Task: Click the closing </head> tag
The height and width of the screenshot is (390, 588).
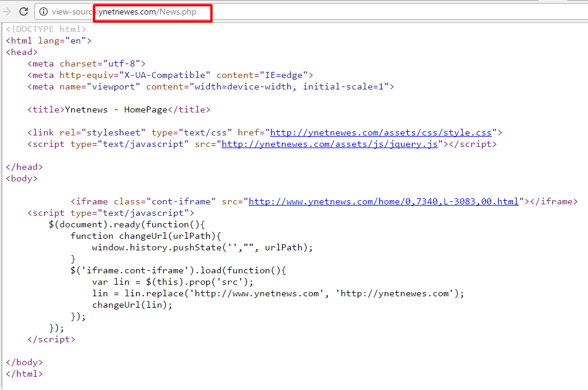Action: click(24, 167)
